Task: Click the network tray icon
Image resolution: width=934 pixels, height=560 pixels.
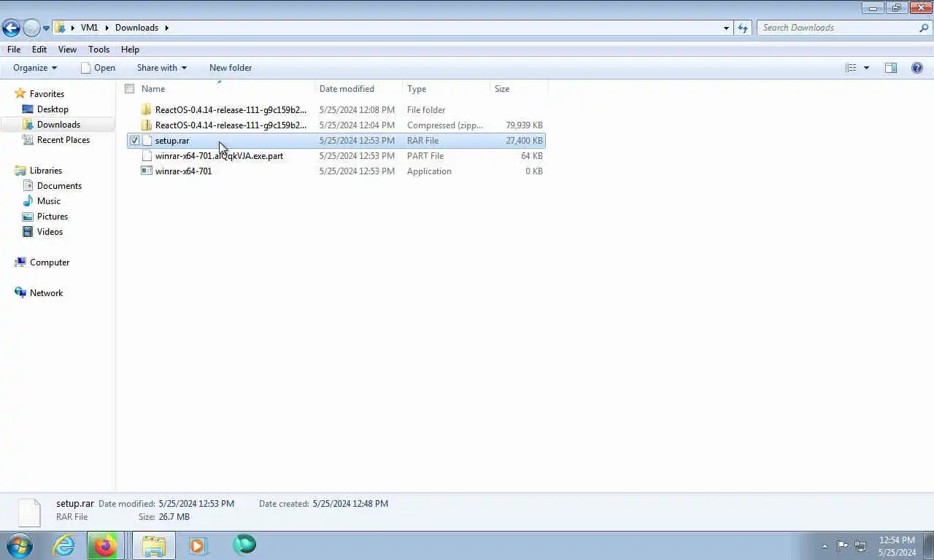Action: click(x=860, y=546)
